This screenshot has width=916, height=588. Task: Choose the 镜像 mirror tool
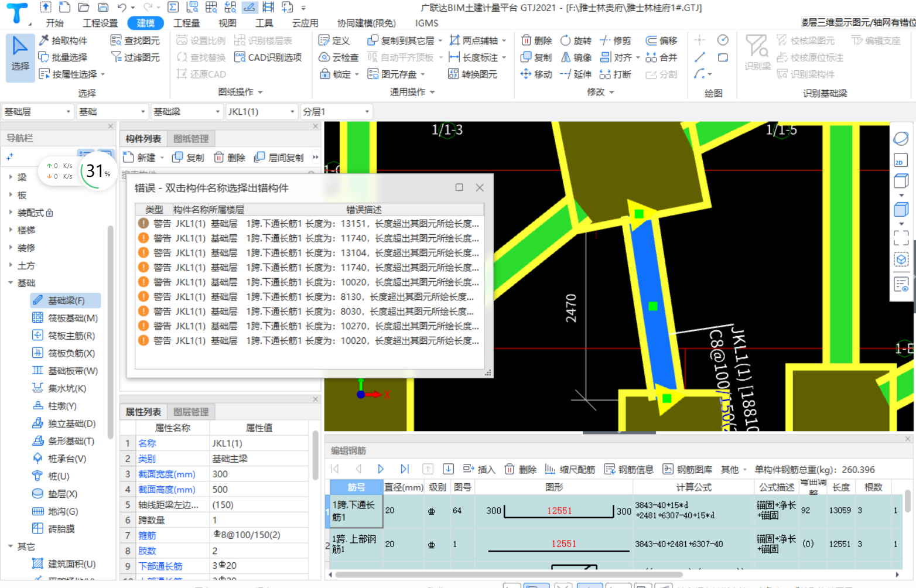(x=576, y=57)
